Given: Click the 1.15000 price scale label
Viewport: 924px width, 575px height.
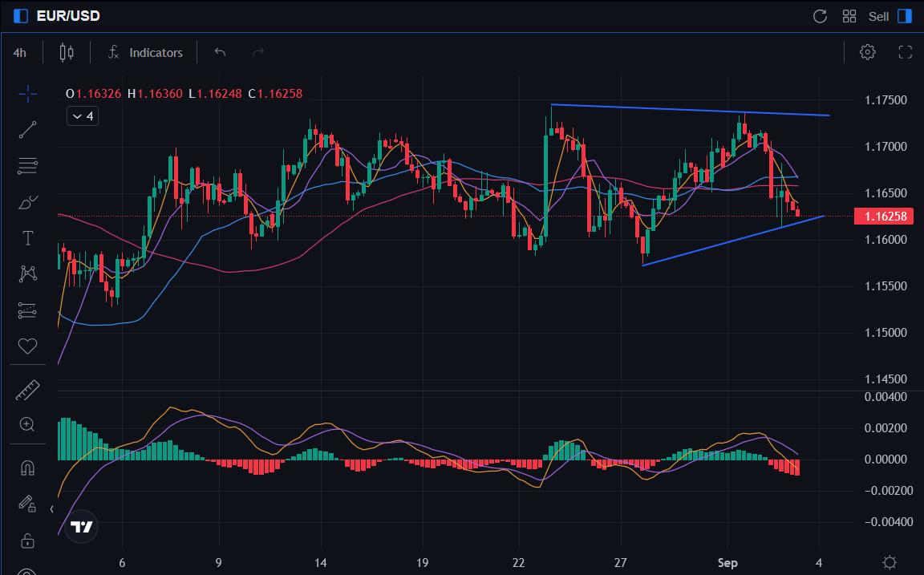Looking at the screenshot, I should [x=885, y=333].
